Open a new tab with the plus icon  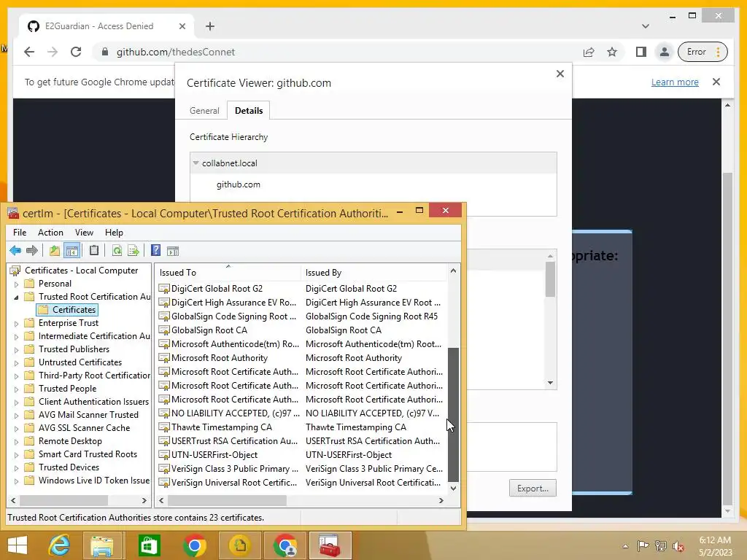210,26
